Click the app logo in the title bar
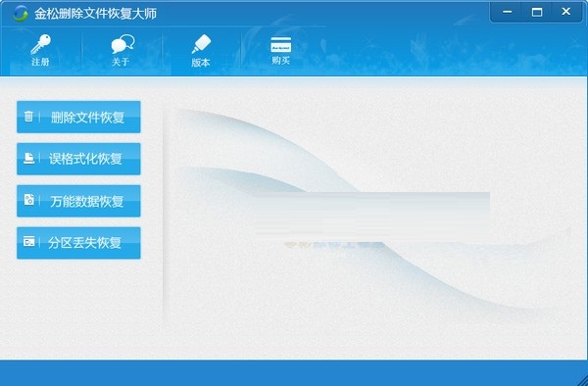Viewport: 588px width, 386px height. (21, 14)
